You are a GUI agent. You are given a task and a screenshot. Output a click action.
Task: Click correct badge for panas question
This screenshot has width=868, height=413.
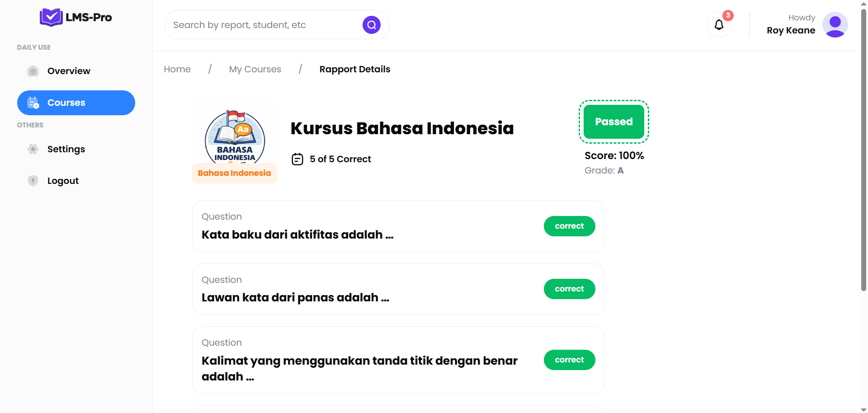(x=569, y=289)
